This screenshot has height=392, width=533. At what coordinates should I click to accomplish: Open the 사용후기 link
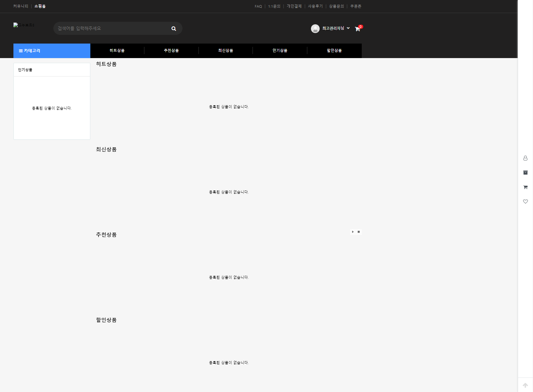(x=315, y=6)
